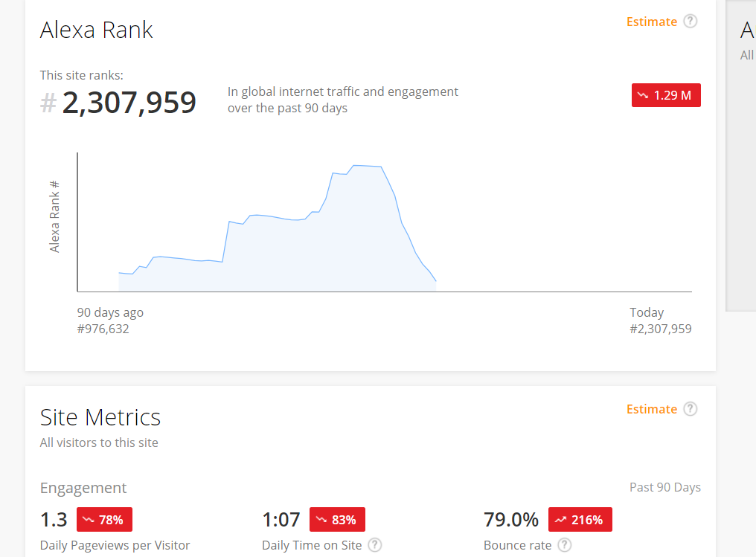Click the 'Daily Time on Site' label
756x557 pixels.
coord(312,545)
